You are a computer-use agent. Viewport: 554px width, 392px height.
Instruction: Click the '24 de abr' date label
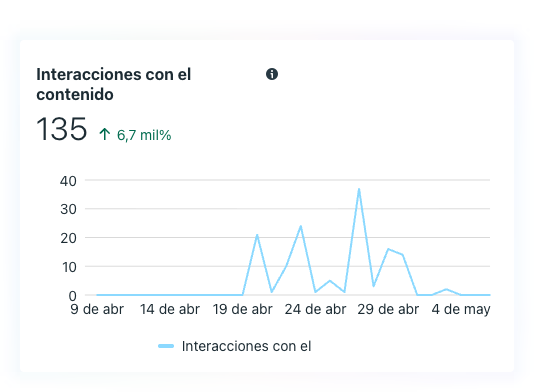[x=316, y=309]
